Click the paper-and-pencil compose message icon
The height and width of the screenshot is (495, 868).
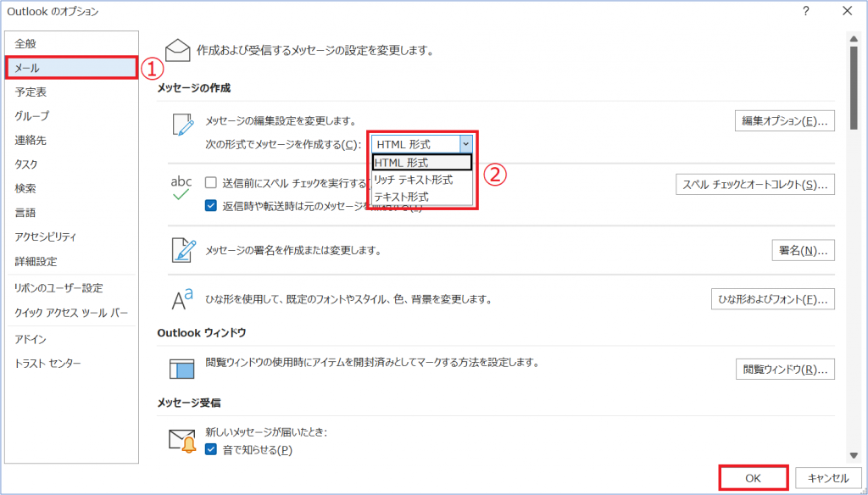pyautogui.click(x=183, y=124)
